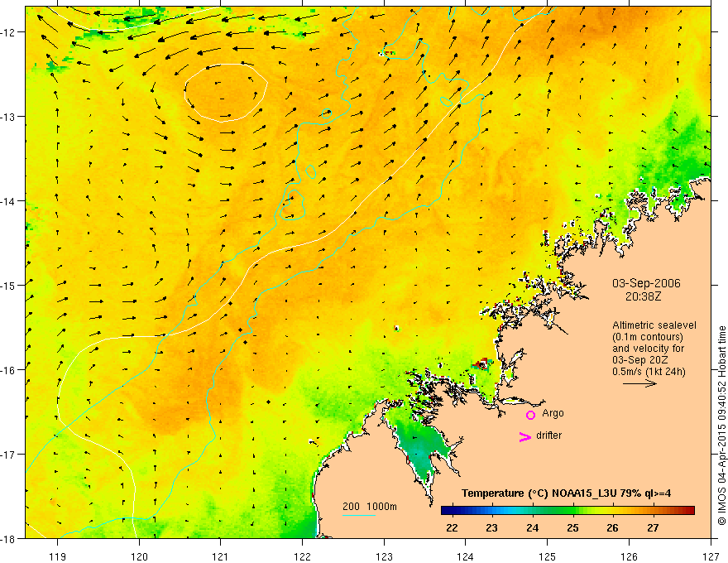Screen dimensions: 728x563
Task: Click longitude axis label '126'
Action: pos(629,556)
